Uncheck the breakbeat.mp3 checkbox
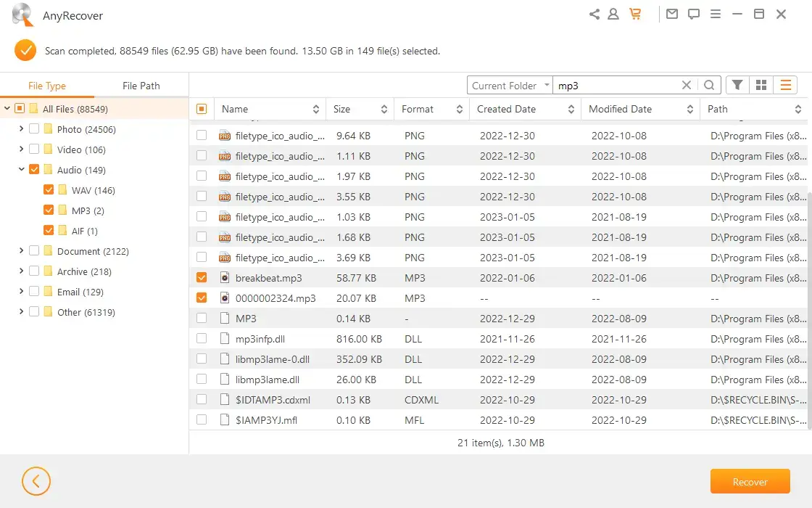This screenshot has height=508, width=812. 202,278
